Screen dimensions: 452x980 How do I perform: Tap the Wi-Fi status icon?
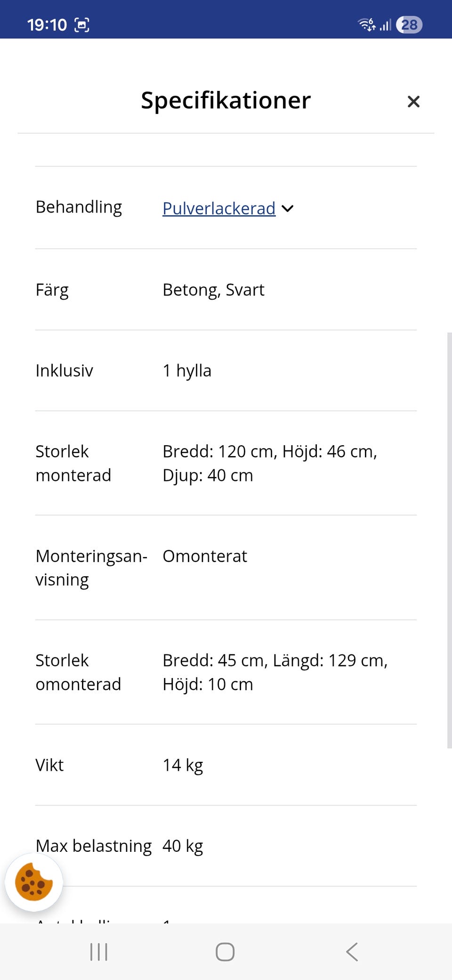click(366, 24)
